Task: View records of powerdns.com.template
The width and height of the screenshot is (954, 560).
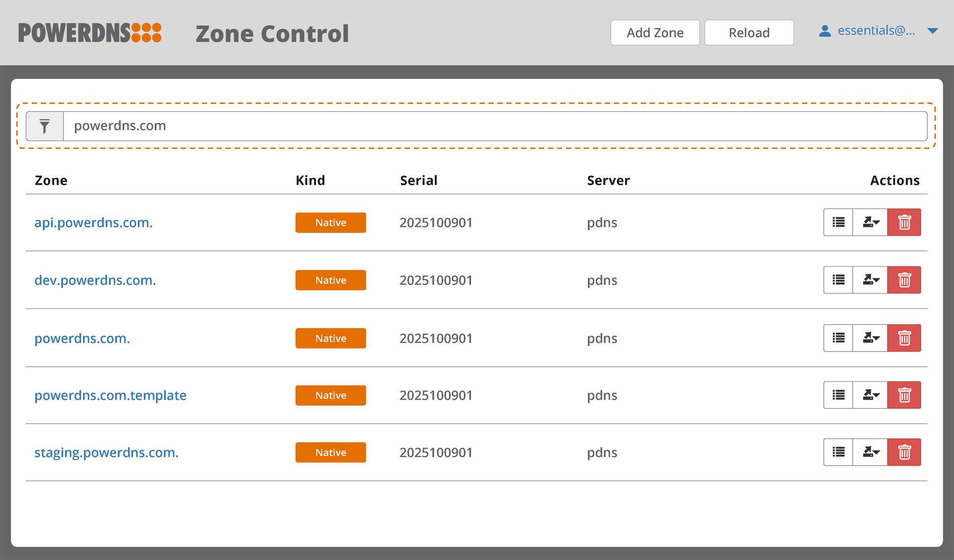Action: [838, 395]
